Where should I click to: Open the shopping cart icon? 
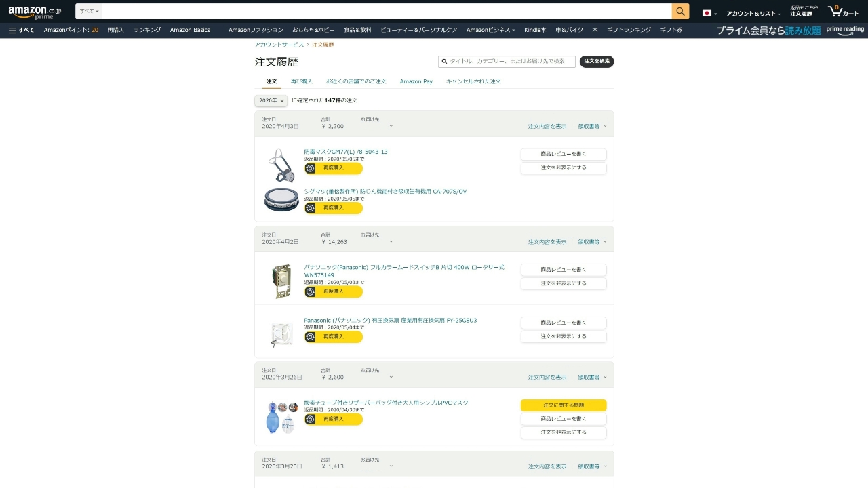coord(843,12)
